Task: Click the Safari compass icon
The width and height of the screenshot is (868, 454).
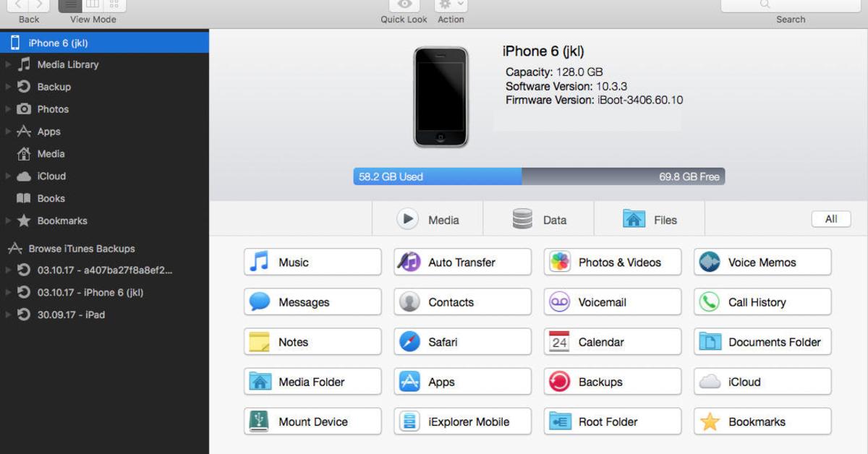Action: [409, 342]
